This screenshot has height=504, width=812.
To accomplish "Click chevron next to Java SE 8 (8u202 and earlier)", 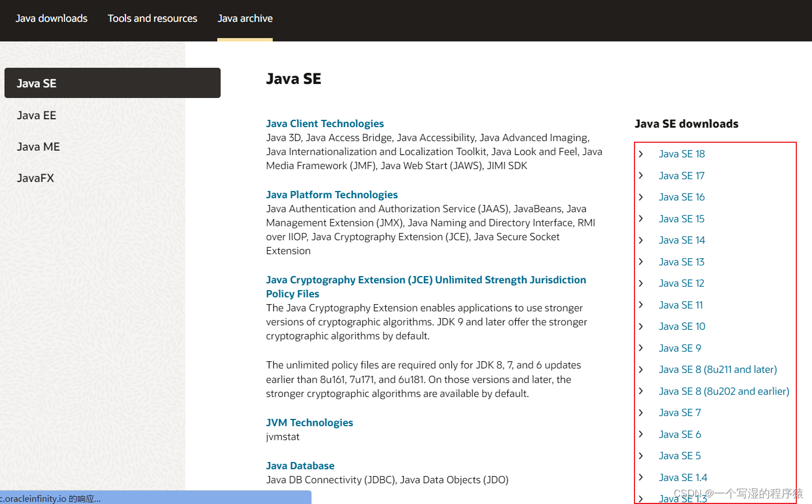I will [641, 391].
